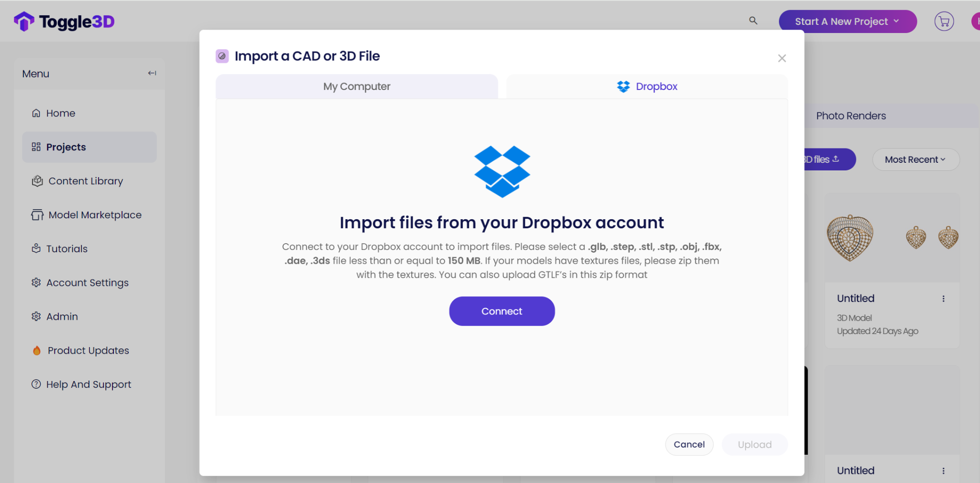Click the Product Updates flame icon
This screenshot has width=980, height=483.
point(37,350)
